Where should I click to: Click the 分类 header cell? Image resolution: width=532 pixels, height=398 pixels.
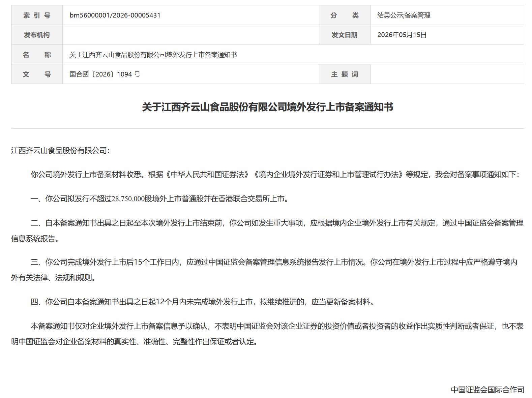345,15
